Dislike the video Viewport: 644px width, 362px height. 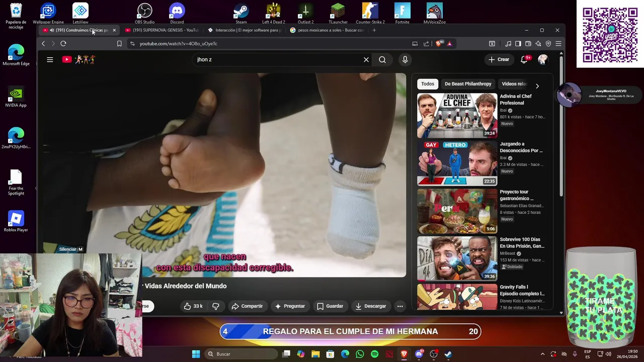click(216, 306)
